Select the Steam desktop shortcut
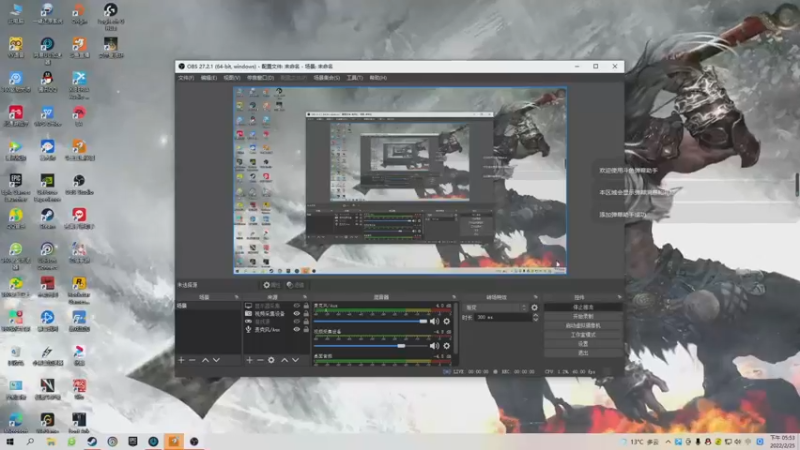800x450 pixels. click(x=47, y=219)
